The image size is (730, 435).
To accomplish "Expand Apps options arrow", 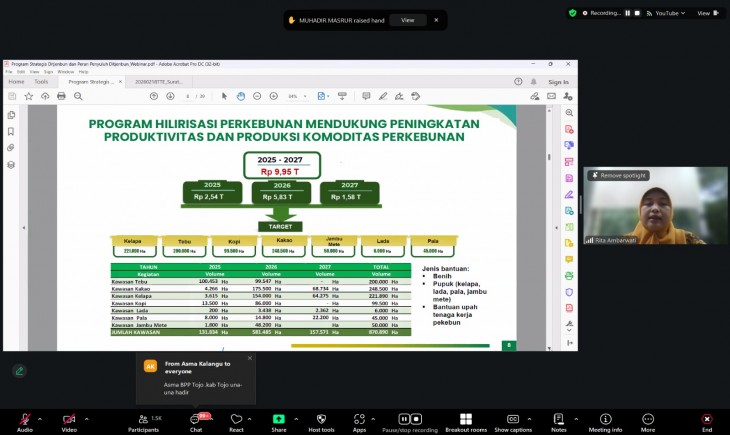I will 373,419.
